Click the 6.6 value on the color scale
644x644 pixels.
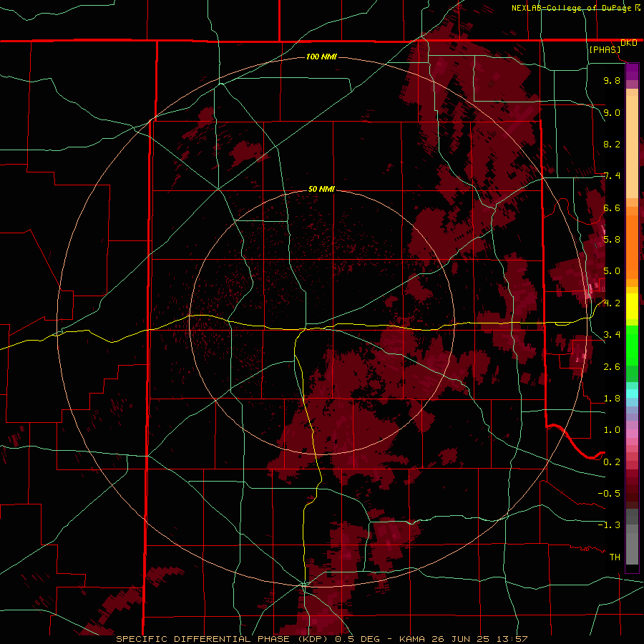pyautogui.click(x=612, y=208)
